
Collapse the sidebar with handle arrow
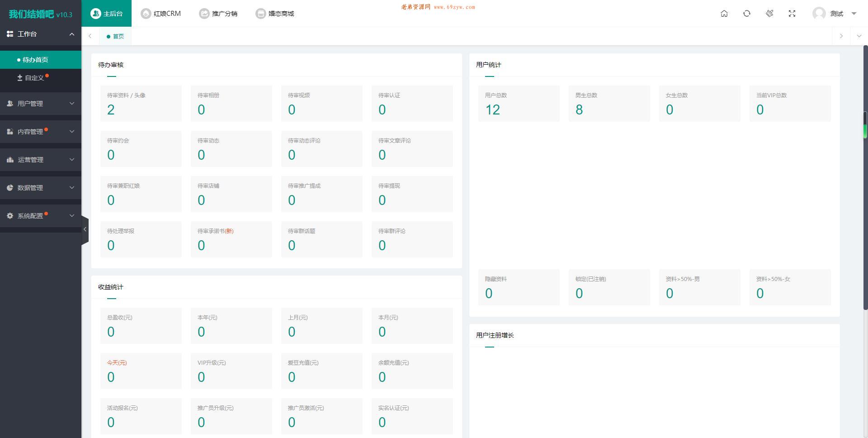click(x=85, y=229)
